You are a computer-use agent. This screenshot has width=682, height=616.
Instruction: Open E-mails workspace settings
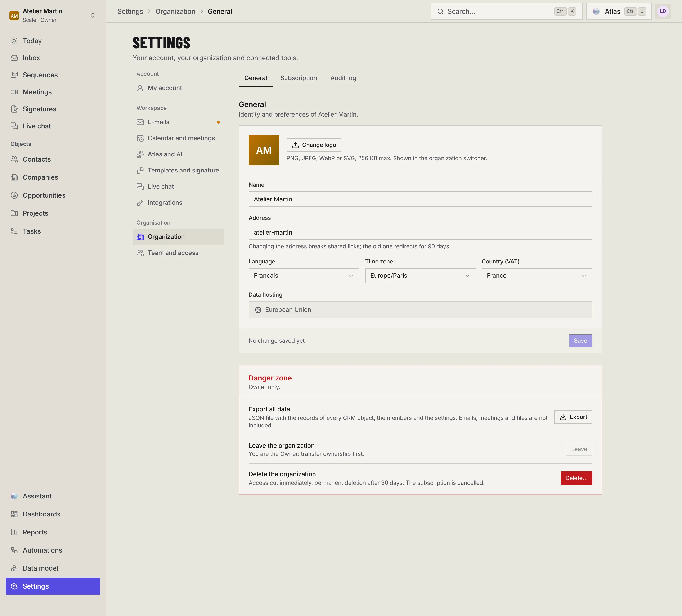point(178,122)
